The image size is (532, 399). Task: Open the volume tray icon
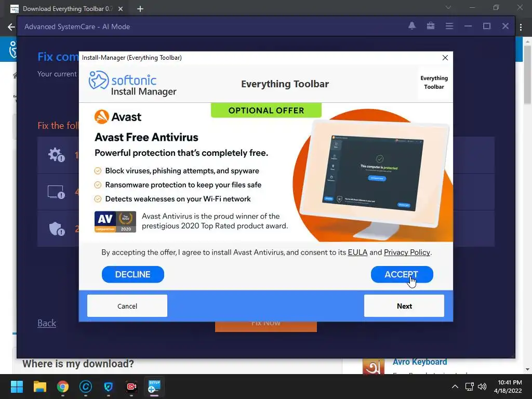(x=482, y=387)
